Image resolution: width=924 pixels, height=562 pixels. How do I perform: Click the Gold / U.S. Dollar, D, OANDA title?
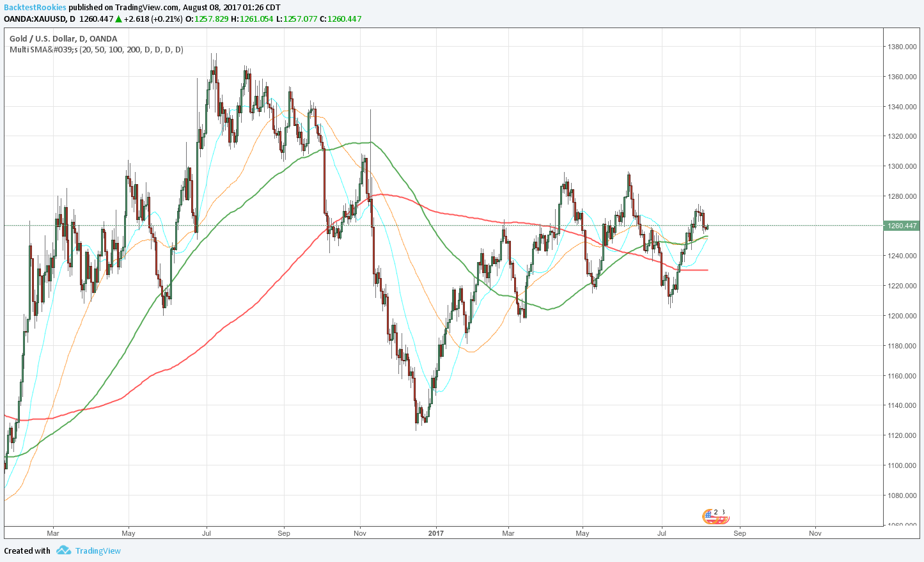(x=63, y=39)
